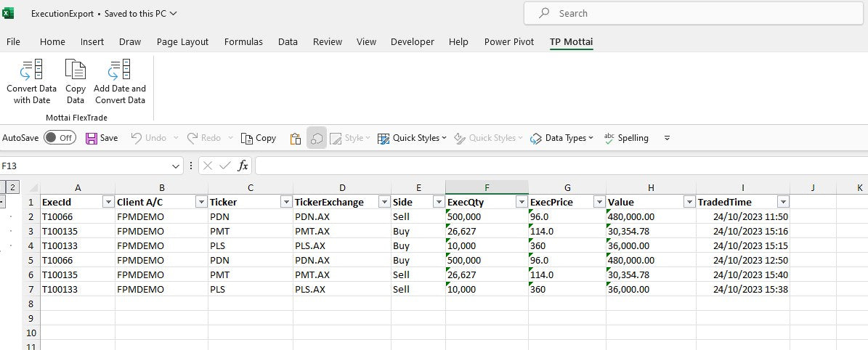Open Value column filter dropdown

click(x=689, y=202)
